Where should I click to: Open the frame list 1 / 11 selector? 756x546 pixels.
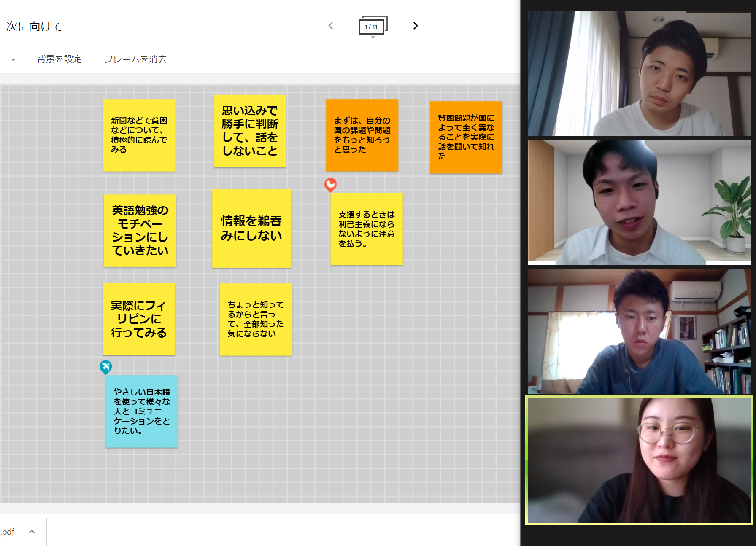click(373, 27)
